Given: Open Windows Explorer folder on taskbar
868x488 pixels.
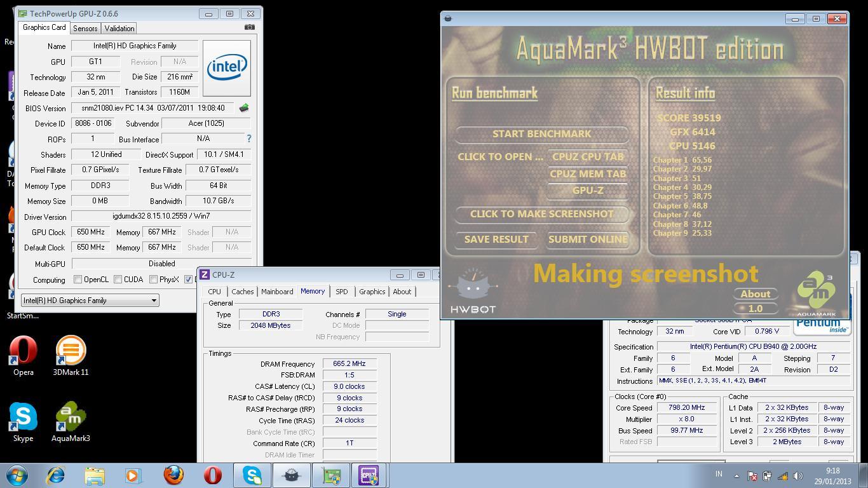Looking at the screenshot, I should coord(95,475).
